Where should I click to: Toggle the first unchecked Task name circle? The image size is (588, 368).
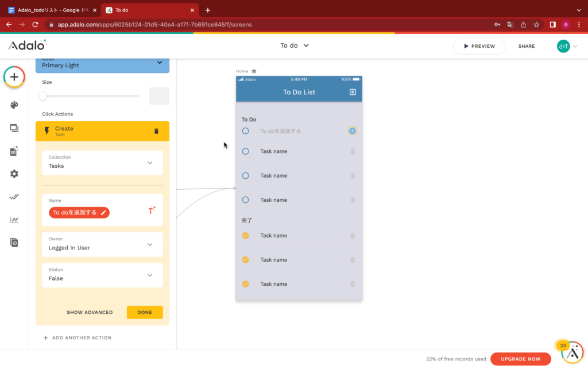245,151
